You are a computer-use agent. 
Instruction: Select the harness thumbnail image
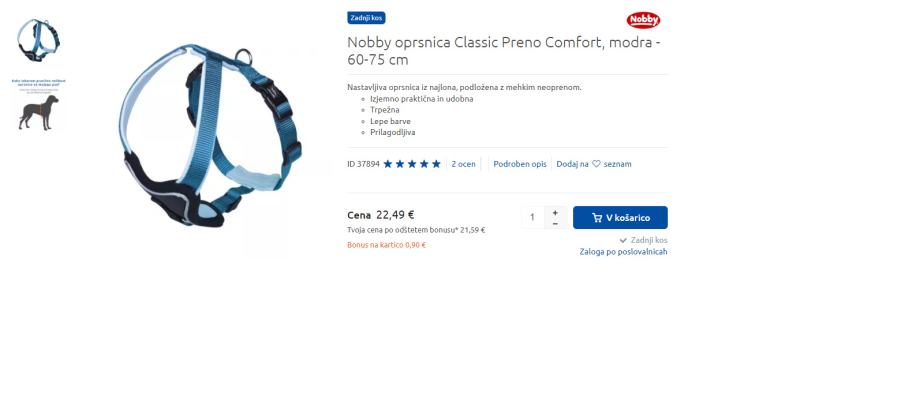tap(38, 40)
